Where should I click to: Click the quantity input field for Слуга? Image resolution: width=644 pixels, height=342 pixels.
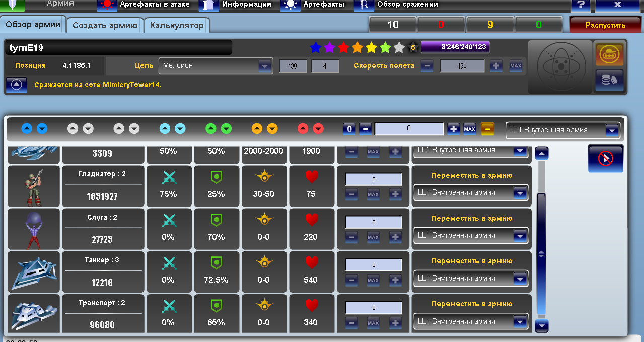click(x=373, y=222)
